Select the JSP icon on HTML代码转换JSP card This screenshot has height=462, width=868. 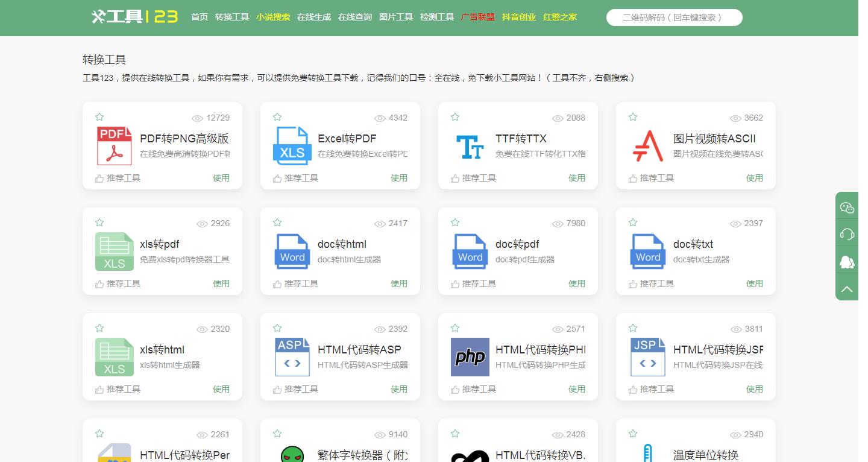648,357
